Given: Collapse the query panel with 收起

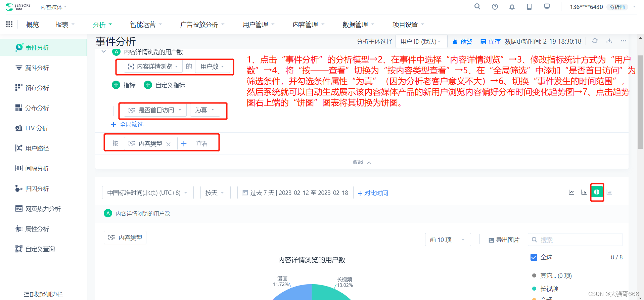Looking at the screenshot, I should [362, 162].
